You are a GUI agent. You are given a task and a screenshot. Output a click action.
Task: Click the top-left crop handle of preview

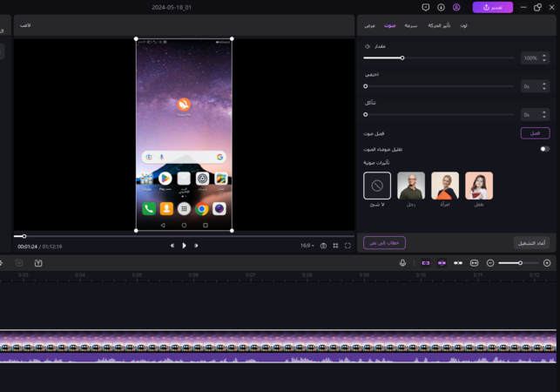tap(136, 38)
